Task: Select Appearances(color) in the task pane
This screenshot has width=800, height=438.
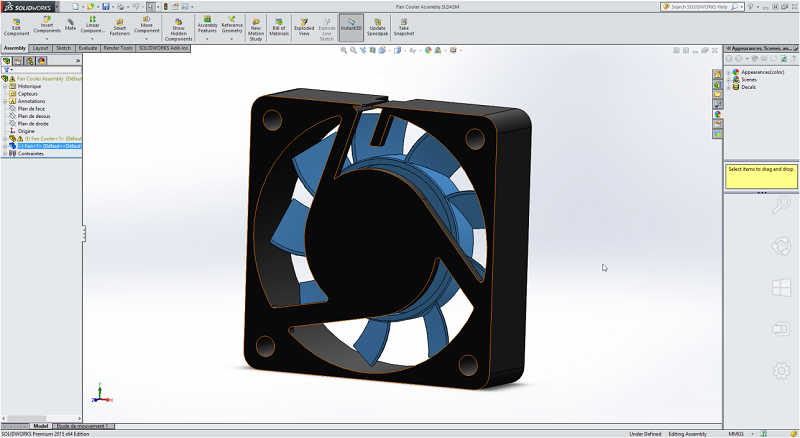Action: pyautogui.click(x=762, y=72)
